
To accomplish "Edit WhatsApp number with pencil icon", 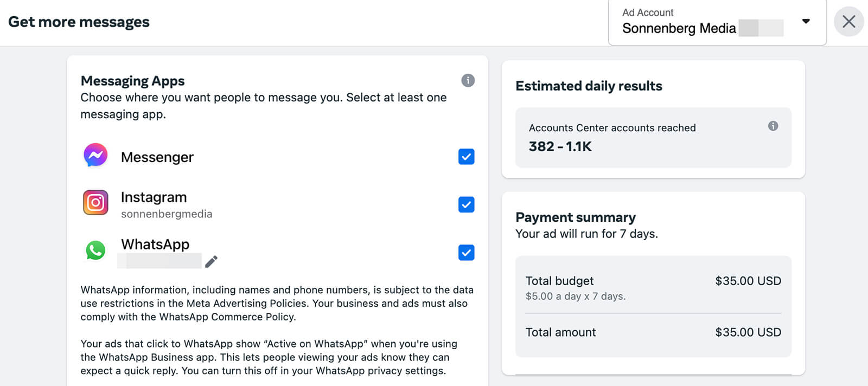I will tap(211, 261).
